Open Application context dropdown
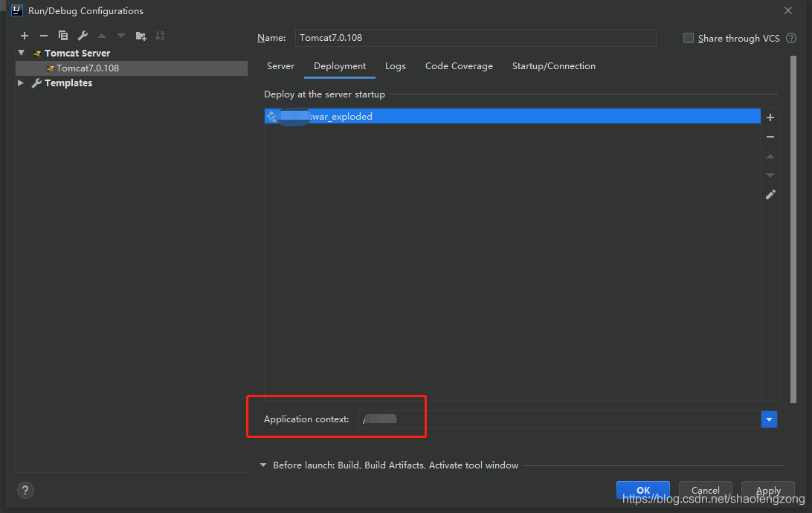Viewport: 812px width, 513px height. [769, 419]
